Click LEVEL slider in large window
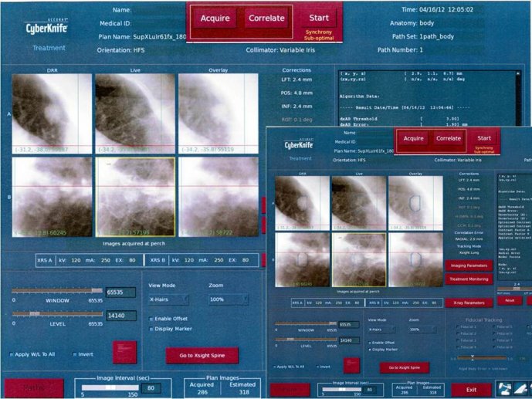The height and width of the screenshot is (399, 532). point(57,314)
